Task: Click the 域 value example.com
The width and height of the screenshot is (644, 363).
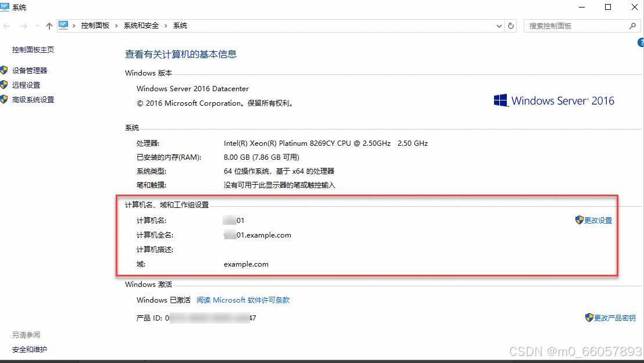Action: point(246,264)
